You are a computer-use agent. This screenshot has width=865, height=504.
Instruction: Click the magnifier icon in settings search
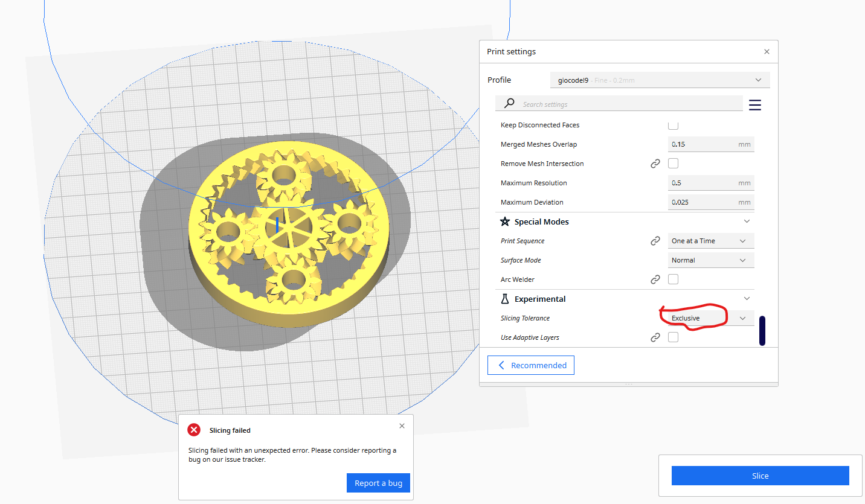point(509,104)
